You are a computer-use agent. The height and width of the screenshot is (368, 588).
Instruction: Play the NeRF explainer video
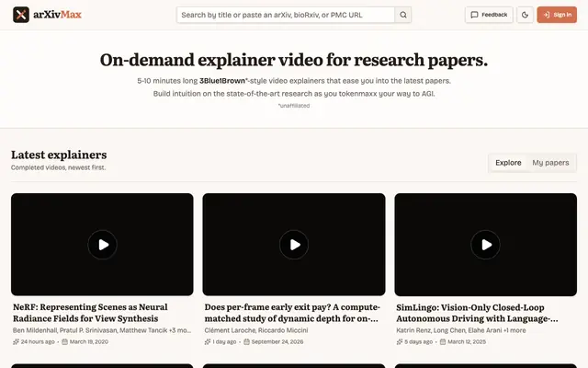(x=102, y=245)
